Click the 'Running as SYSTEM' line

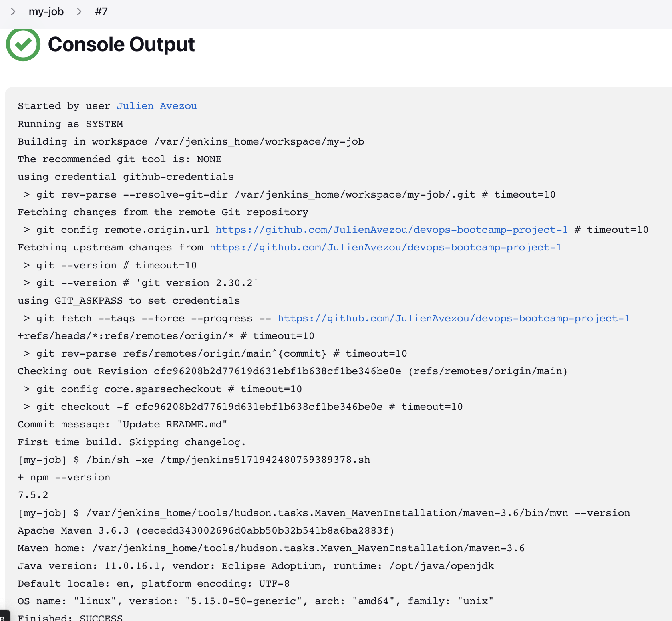pyautogui.click(x=70, y=124)
